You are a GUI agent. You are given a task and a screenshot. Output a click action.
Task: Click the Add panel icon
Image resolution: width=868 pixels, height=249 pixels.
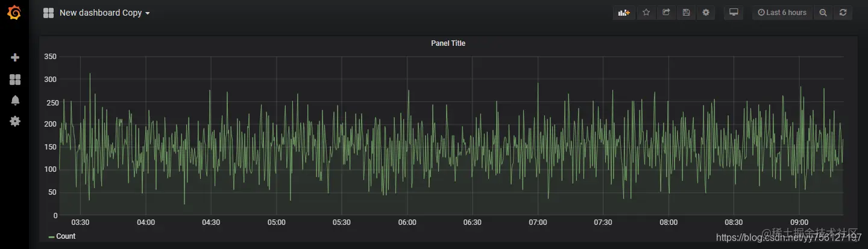(x=624, y=13)
